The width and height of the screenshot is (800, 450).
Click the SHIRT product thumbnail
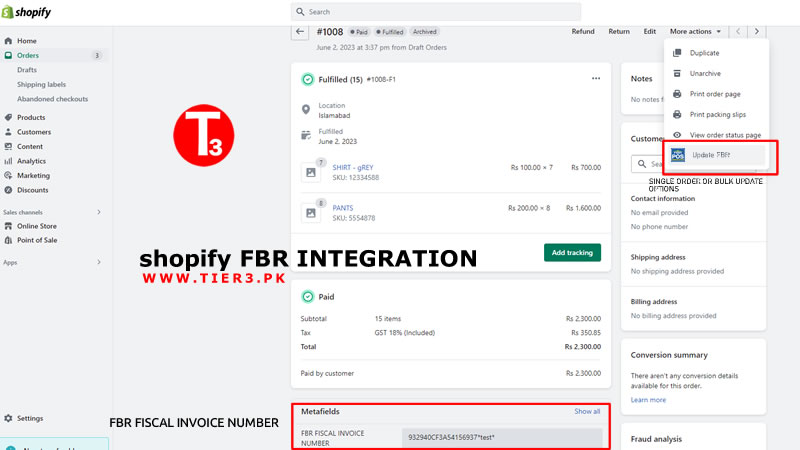click(x=311, y=172)
